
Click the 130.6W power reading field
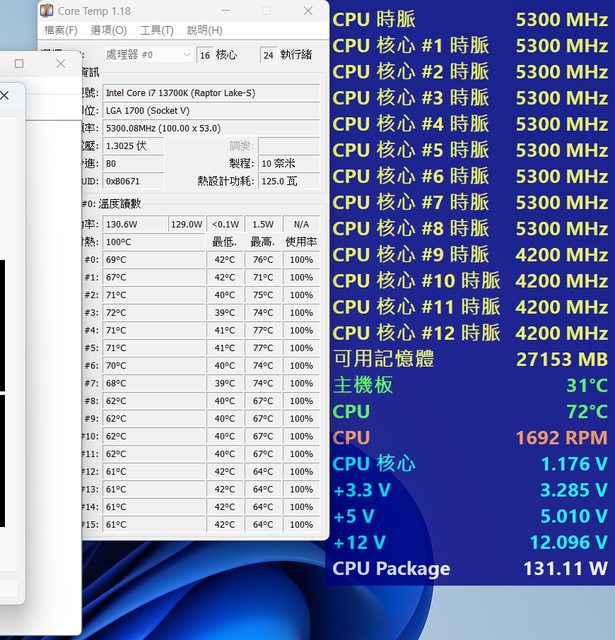[x=134, y=224]
